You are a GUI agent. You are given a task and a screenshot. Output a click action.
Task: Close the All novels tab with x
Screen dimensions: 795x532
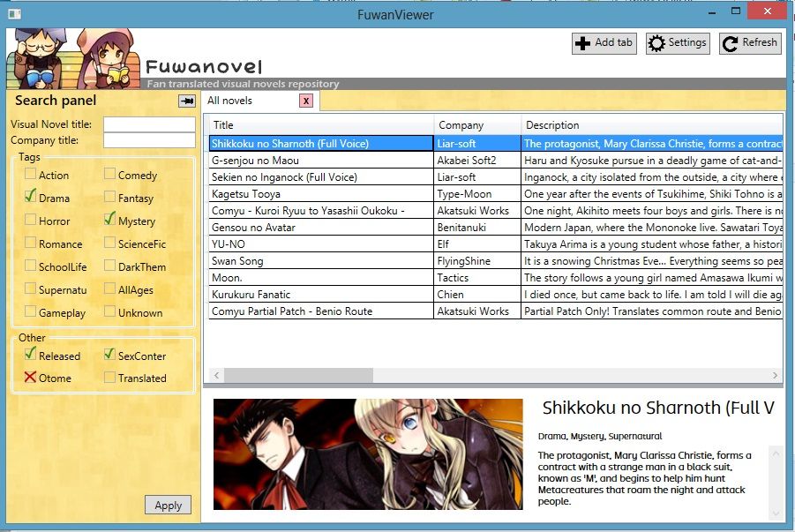[306, 101]
